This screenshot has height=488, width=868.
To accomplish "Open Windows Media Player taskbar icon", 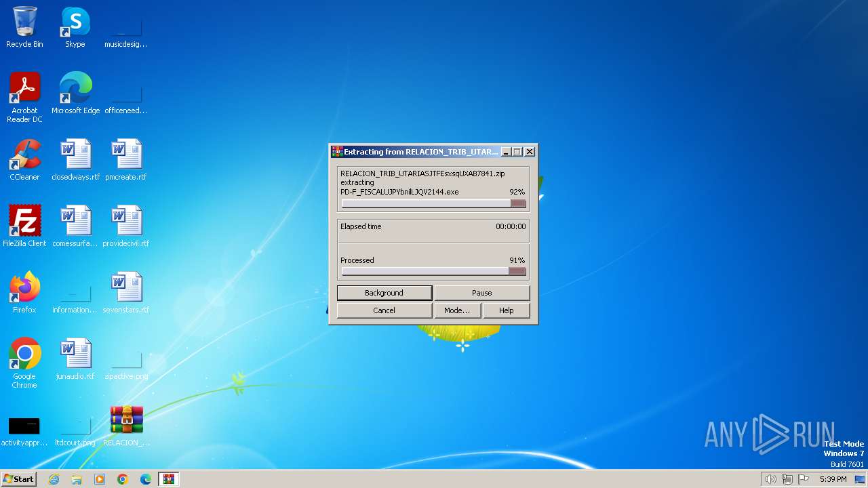I will pos(100,479).
